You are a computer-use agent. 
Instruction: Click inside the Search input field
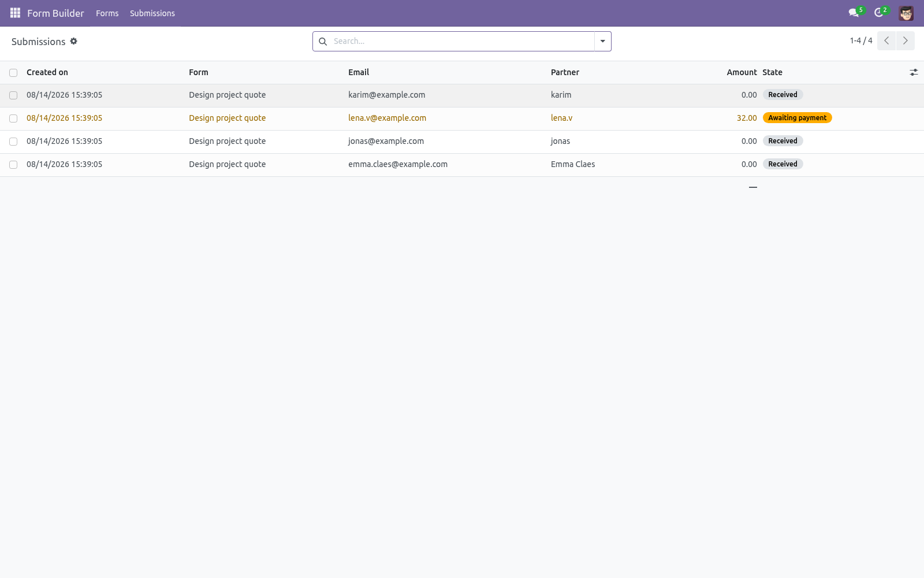point(462,41)
